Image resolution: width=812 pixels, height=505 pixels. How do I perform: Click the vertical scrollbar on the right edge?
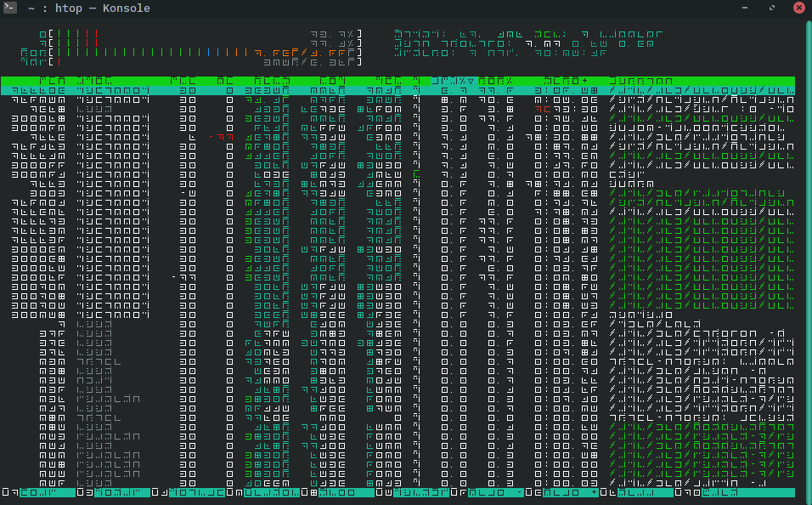click(807, 255)
